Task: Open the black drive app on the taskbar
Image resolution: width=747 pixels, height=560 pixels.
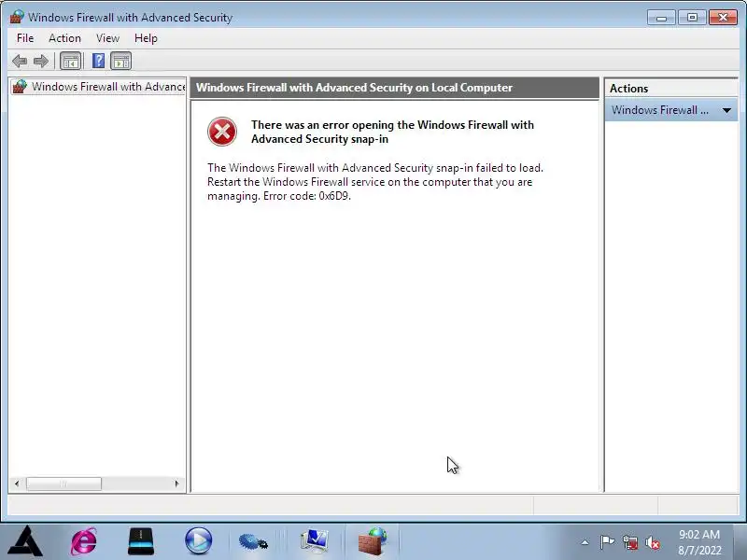Action: (141, 541)
